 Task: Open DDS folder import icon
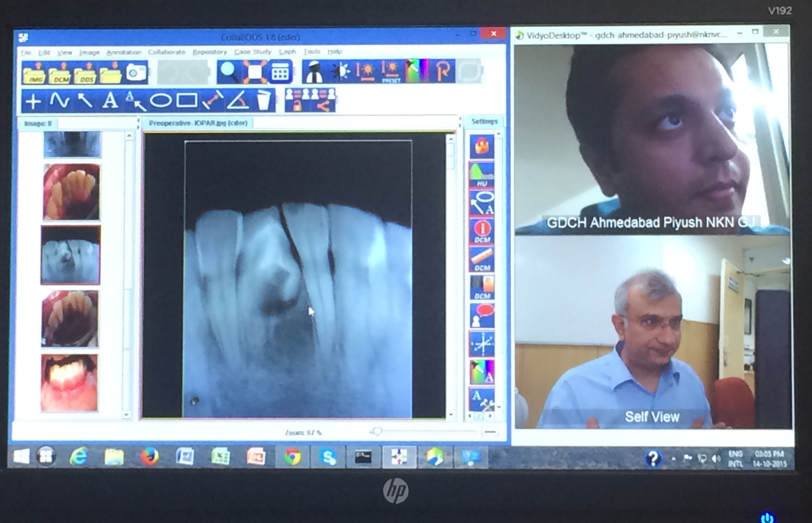click(85, 73)
